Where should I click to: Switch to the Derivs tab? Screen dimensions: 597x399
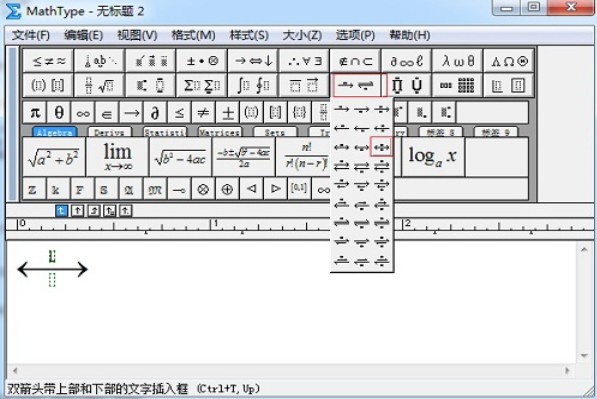point(110,132)
